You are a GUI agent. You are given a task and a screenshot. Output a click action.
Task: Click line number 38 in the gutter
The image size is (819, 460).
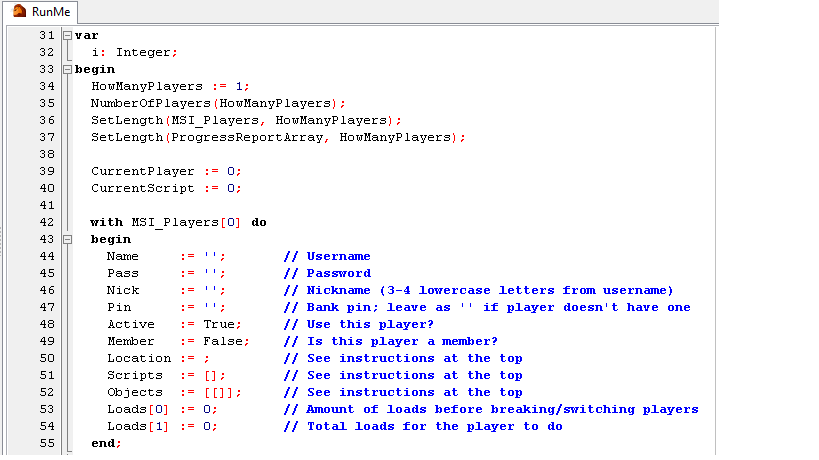(x=46, y=154)
